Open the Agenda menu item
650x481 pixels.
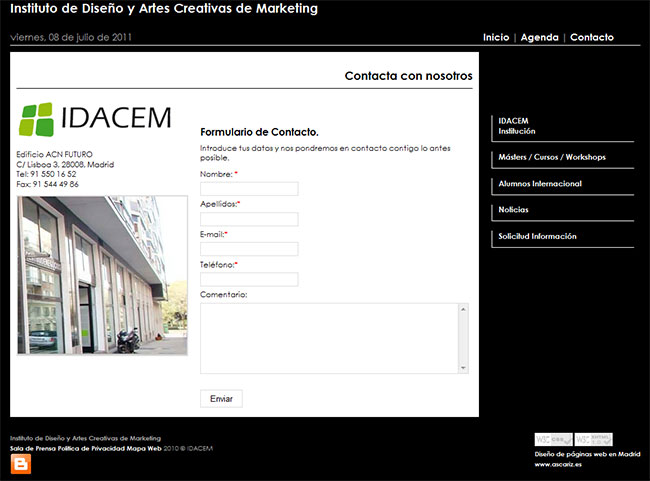coord(540,37)
